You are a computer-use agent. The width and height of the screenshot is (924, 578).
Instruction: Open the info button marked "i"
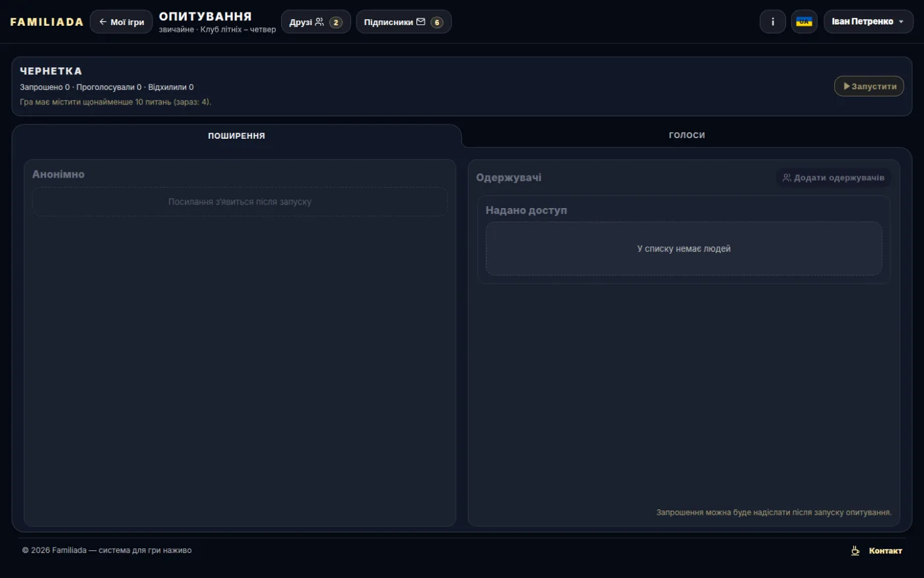click(x=773, y=22)
